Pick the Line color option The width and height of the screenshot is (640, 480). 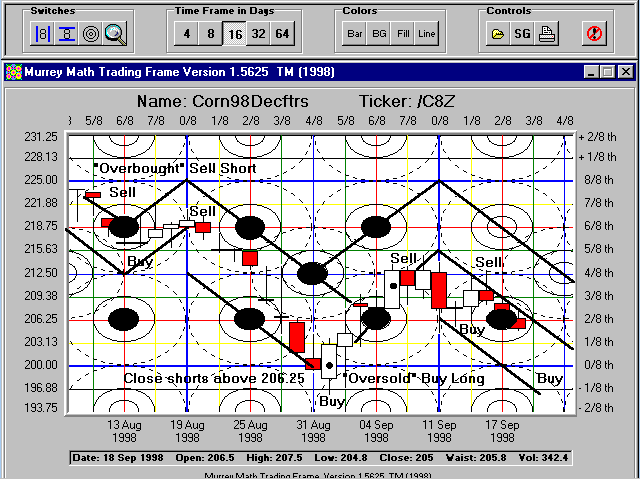(x=427, y=33)
